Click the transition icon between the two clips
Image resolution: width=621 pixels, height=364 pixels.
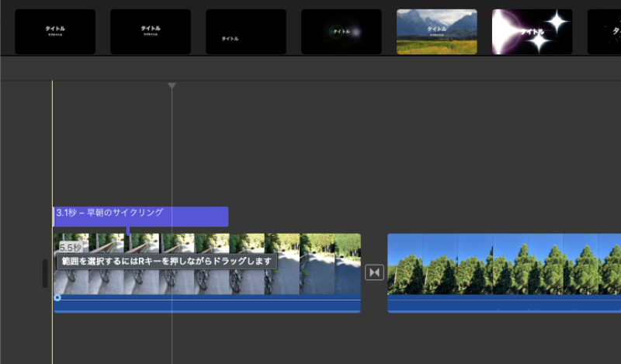pyautogui.click(x=374, y=272)
